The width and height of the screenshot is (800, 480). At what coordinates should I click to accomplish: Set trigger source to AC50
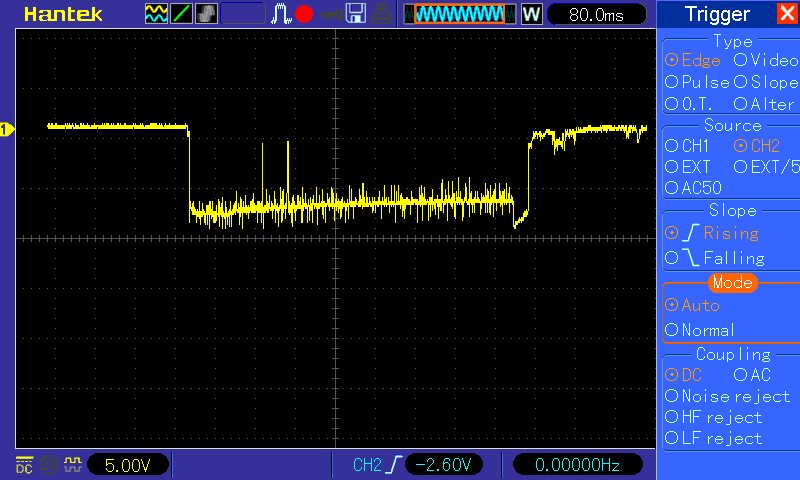click(693, 188)
